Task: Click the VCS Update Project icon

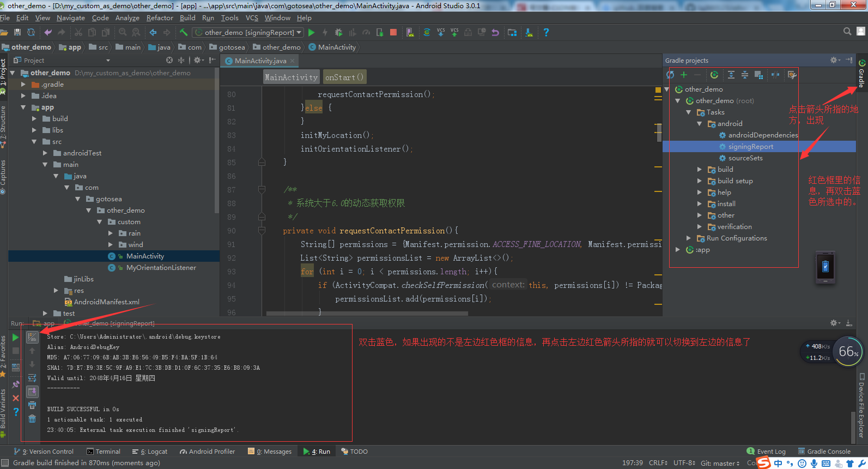Action: tap(441, 32)
